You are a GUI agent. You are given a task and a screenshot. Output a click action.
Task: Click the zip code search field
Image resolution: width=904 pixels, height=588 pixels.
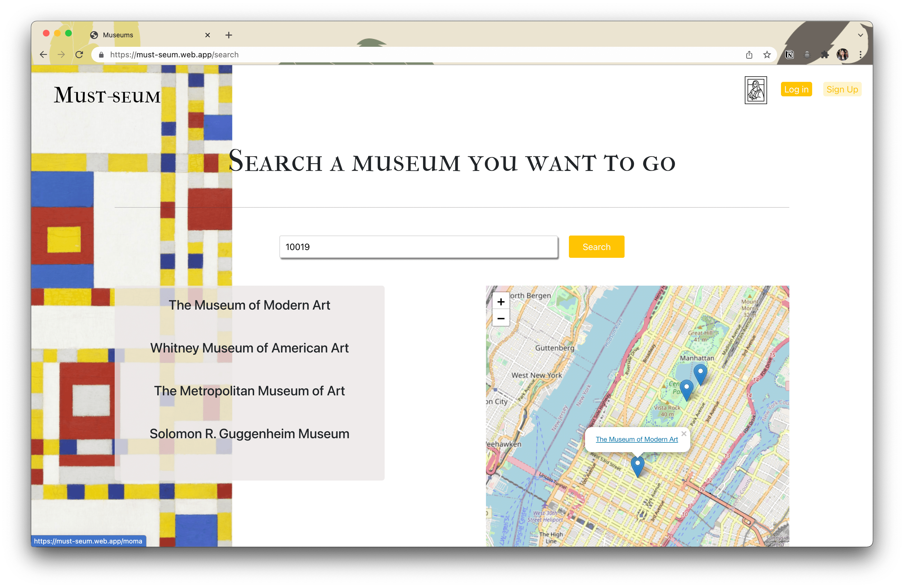[418, 247]
